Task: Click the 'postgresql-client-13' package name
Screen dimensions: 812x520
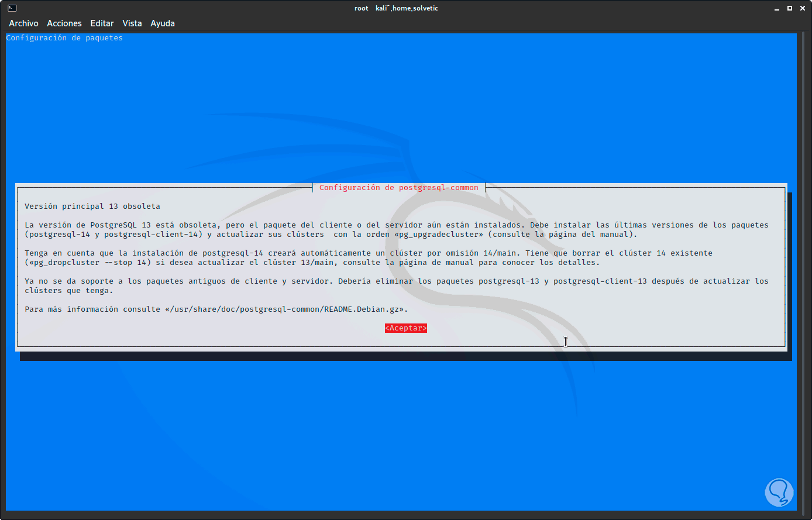Action: (x=600, y=281)
